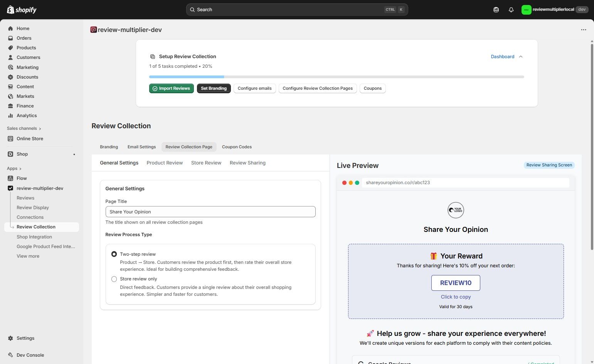Screen dimensions: 594x364
Task: Open Flow under the Apps section
Action: click(22, 178)
